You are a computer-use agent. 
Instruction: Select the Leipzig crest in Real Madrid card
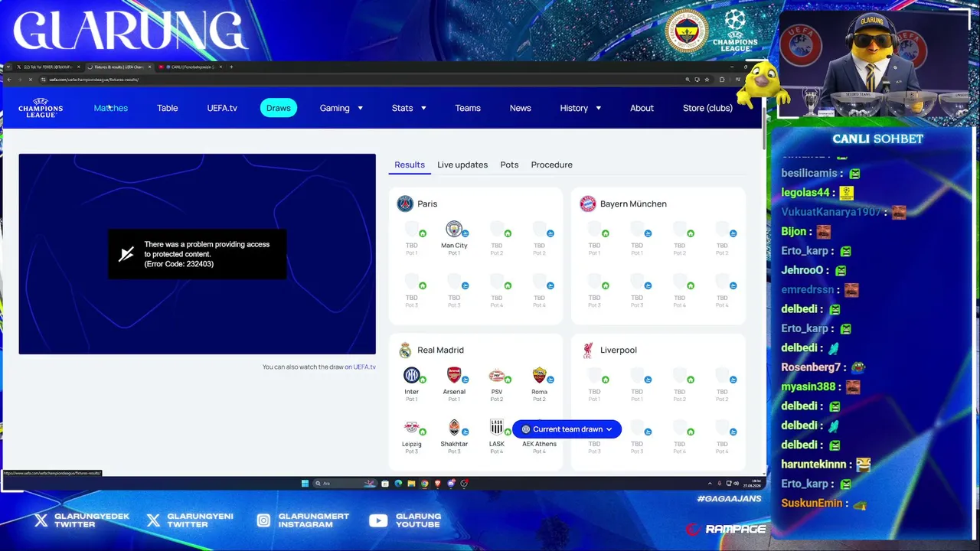click(x=412, y=427)
